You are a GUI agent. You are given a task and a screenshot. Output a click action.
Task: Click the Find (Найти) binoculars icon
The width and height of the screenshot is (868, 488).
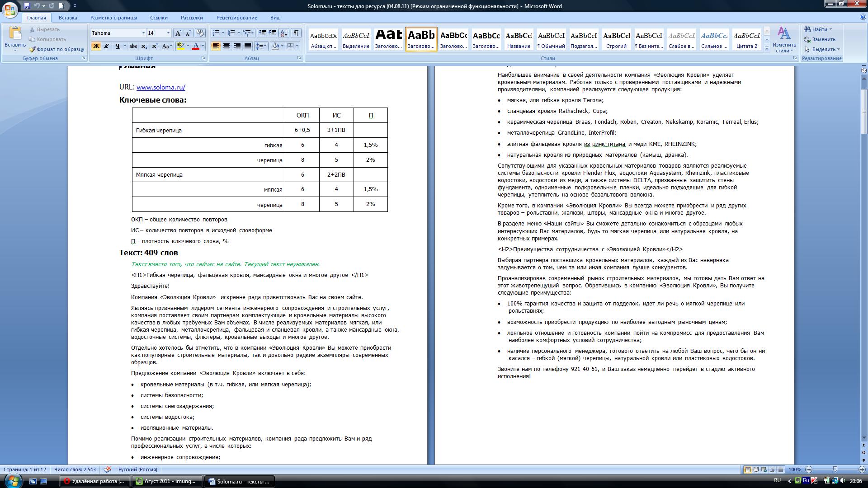(807, 29)
